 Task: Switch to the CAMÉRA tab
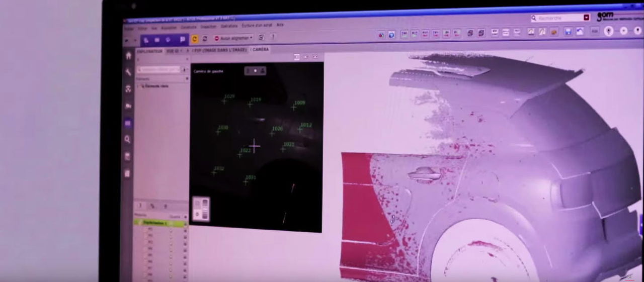(x=261, y=49)
